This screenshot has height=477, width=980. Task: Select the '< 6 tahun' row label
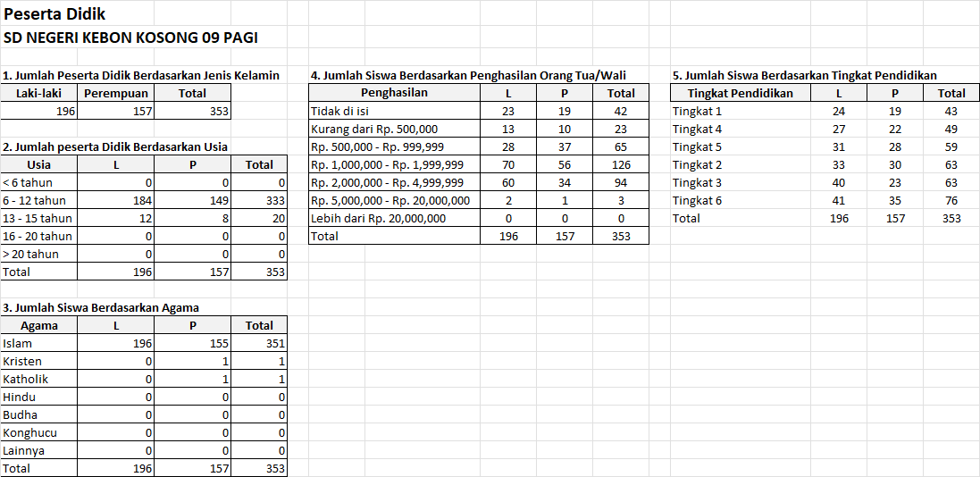(38, 182)
